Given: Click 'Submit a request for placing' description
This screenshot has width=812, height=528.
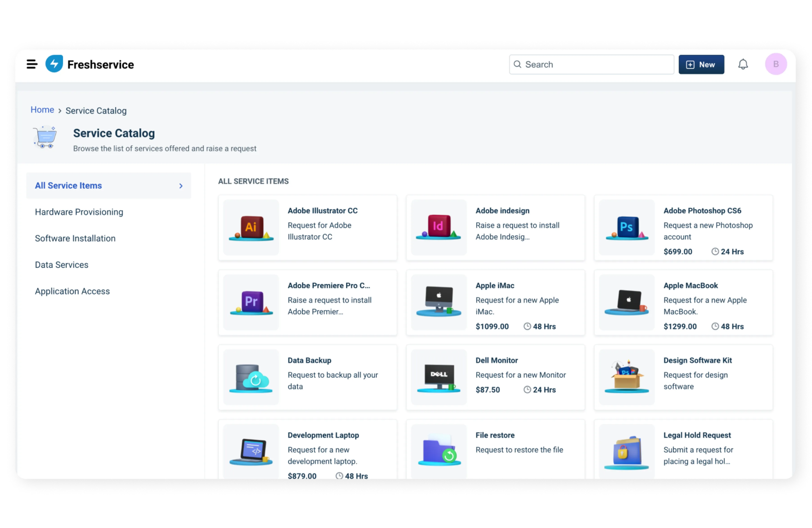Looking at the screenshot, I should pyautogui.click(x=698, y=455).
